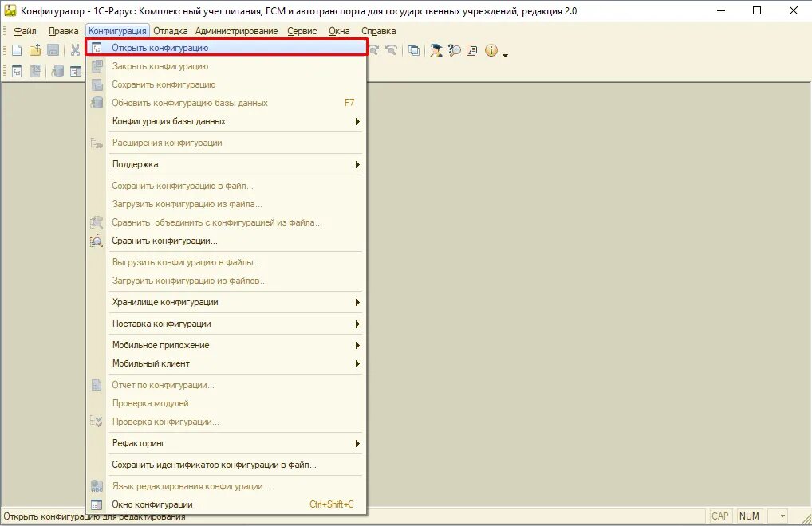
Task: Close the Конфигурация menu via its title
Action: coord(117,31)
